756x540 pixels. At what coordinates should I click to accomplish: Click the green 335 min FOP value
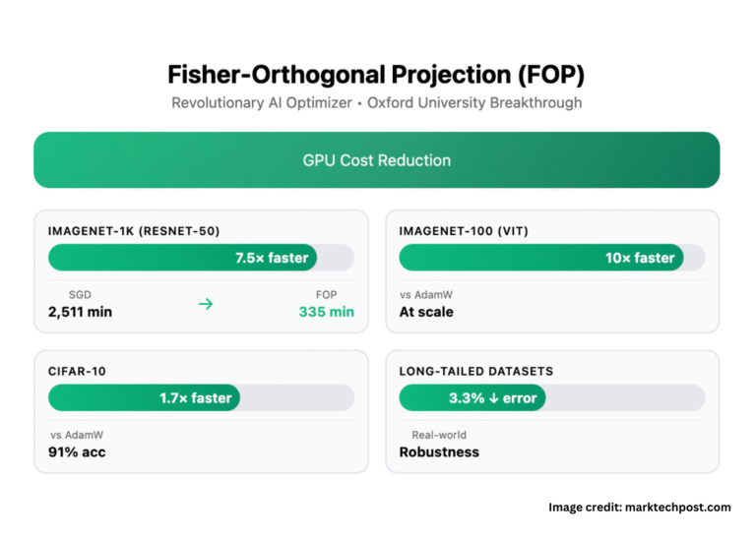[327, 313]
